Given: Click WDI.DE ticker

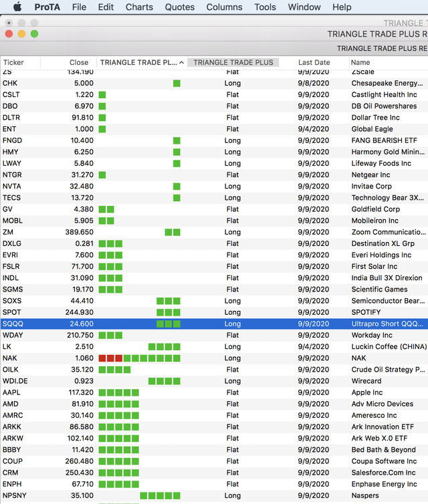Looking at the screenshot, I should [15, 381].
